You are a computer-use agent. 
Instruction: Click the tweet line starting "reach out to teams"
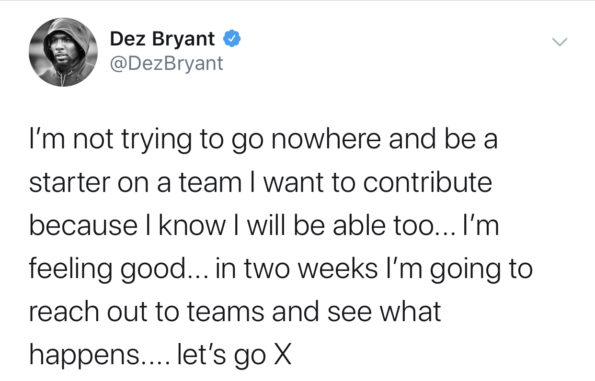pyautogui.click(x=235, y=312)
